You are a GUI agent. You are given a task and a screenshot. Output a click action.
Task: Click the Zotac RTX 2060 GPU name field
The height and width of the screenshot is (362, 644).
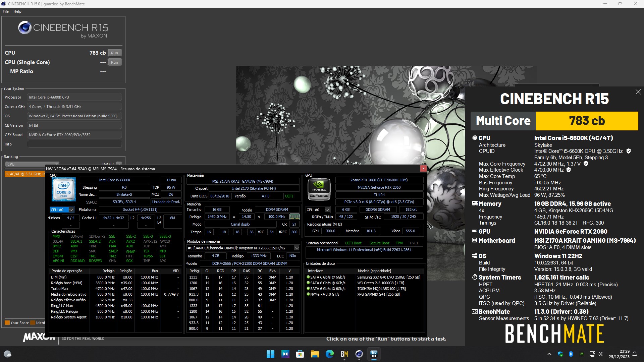coord(379,180)
